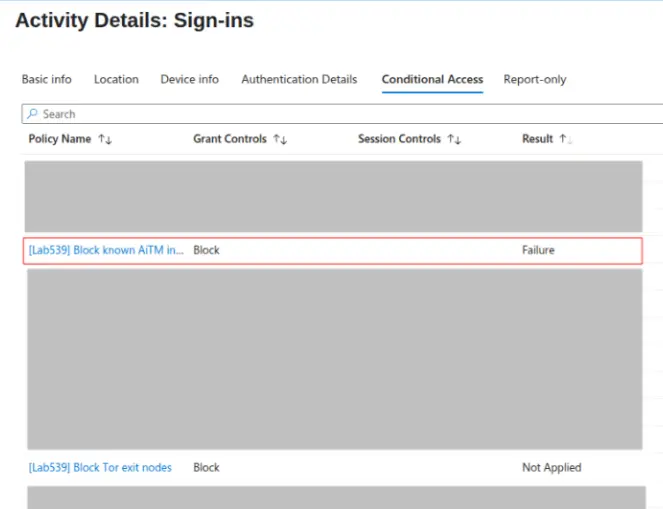Toggle sort arrows next to Session Controls
Viewport: 663px width, 509px height.
[x=454, y=140]
